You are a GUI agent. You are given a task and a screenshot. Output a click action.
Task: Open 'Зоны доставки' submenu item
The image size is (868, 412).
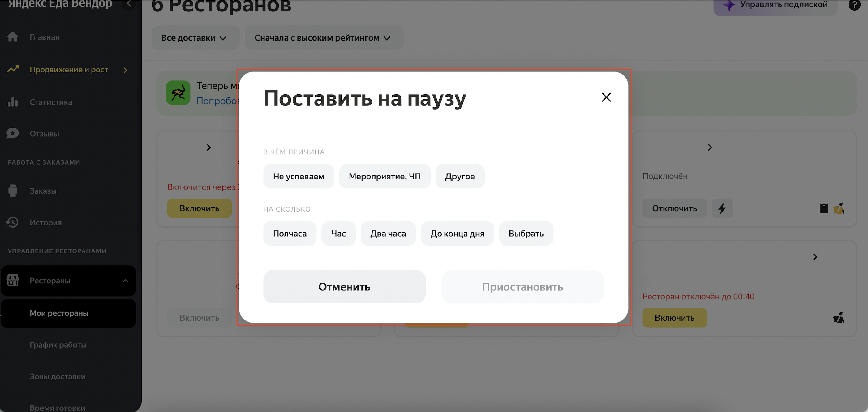click(x=58, y=377)
